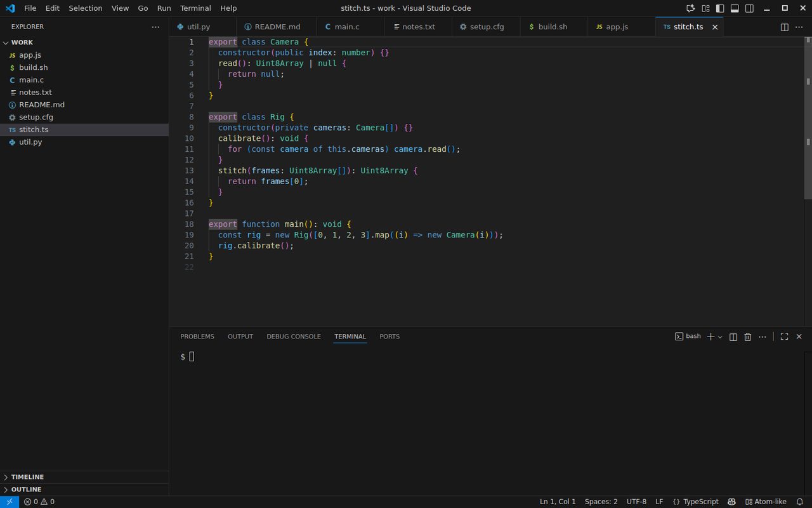The width and height of the screenshot is (812, 508).
Task: Select the bash terminal label
Action: point(688,337)
